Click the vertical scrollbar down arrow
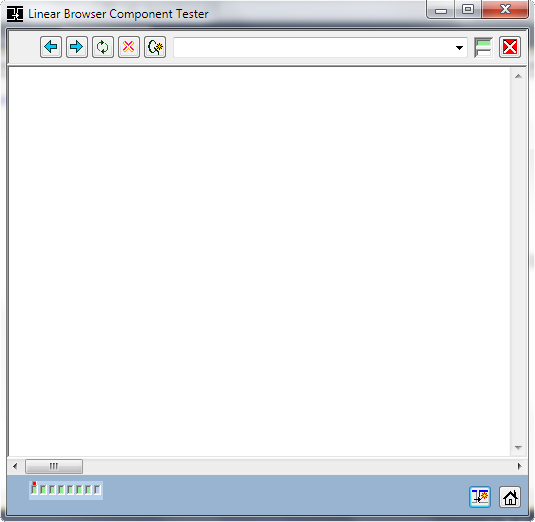Viewport: 535px width, 522px height. 518,447
